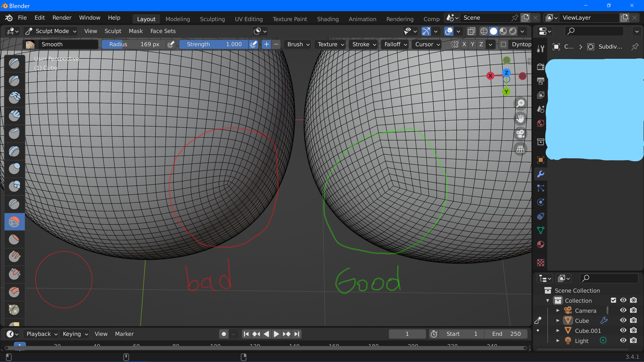Viewport: 644px width, 362px height.
Task: Open the File menu
Action: (22, 18)
